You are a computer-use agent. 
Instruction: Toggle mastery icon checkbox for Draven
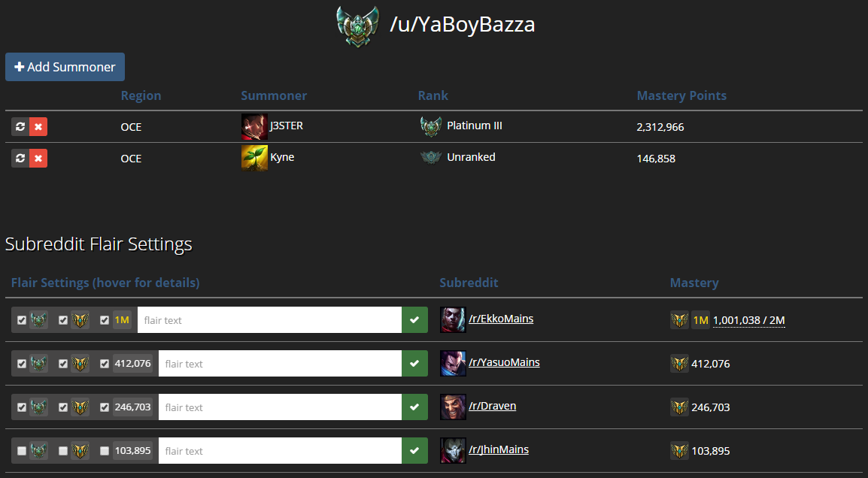[x=63, y=407]
